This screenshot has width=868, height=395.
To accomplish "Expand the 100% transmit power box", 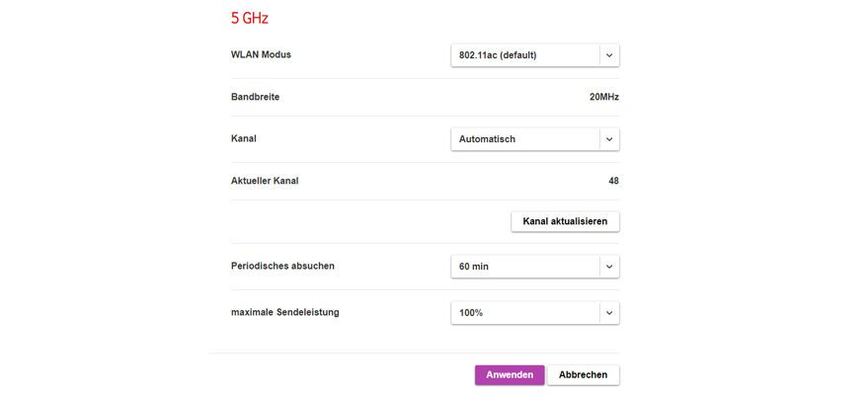I will pyautogui.click(x=524, y=313).
